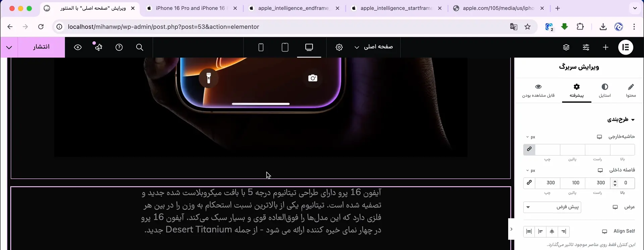Screen dimensions: 644x250
Task: Toggle linked padding values
Action: (529, 183)
